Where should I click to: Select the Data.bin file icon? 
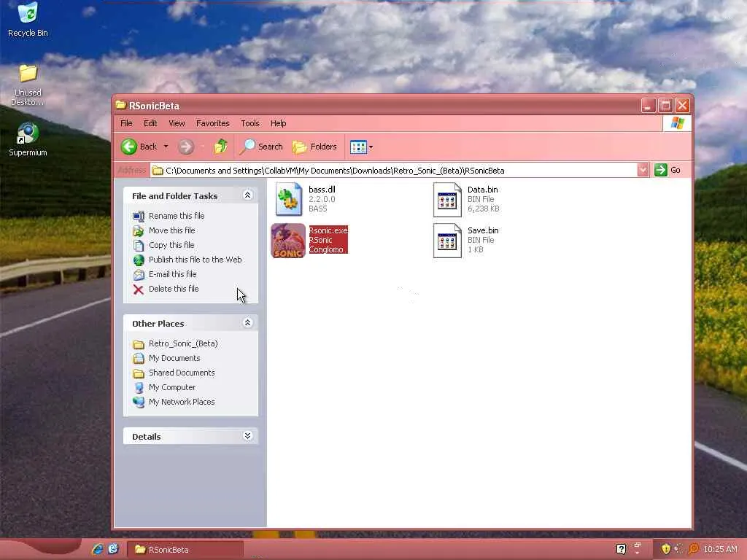447,200
